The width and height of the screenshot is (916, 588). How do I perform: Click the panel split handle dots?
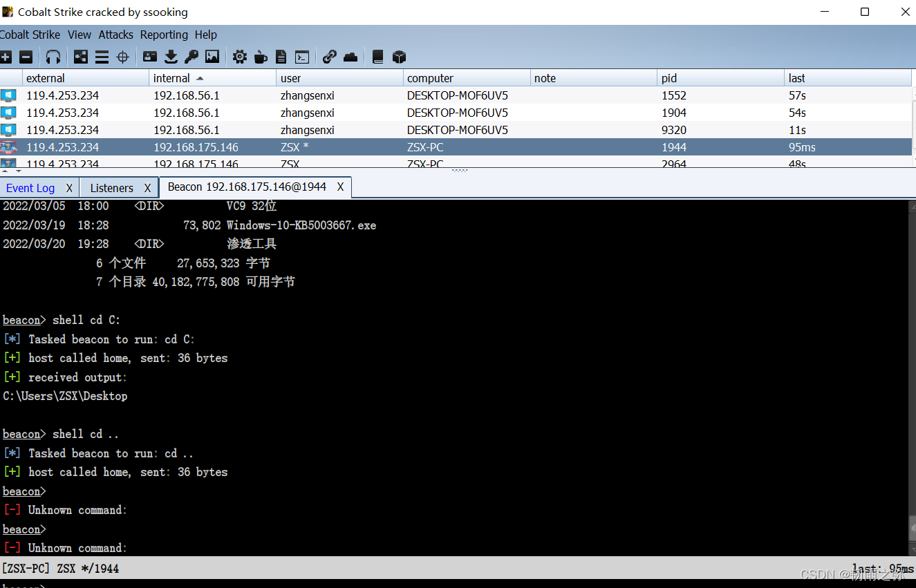459,170
